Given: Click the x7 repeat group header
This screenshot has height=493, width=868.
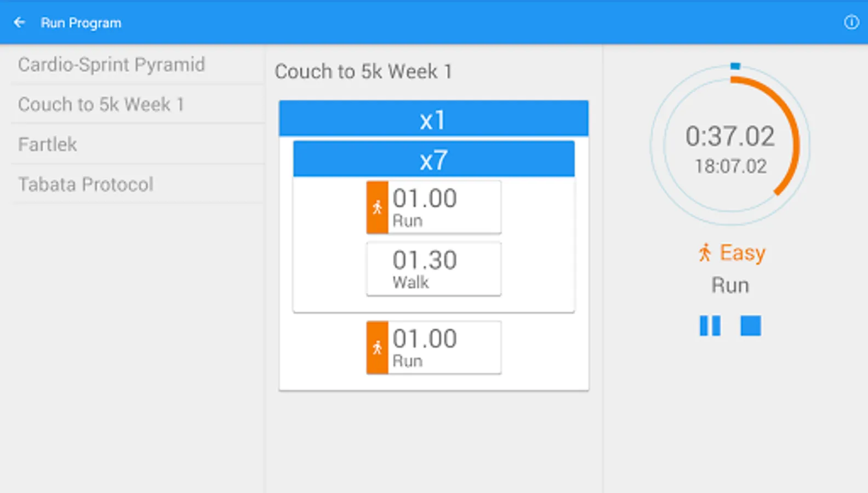Looking at the screenshot, I should (x=433, y=159).
